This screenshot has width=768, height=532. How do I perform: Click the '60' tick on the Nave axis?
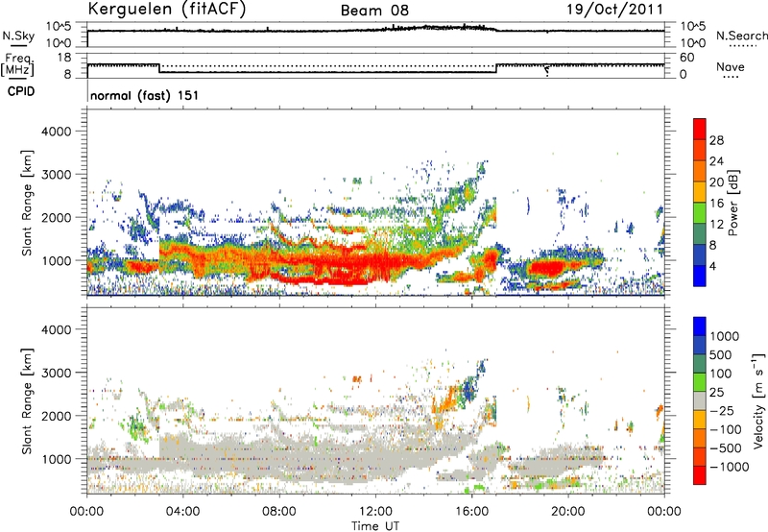687,58
